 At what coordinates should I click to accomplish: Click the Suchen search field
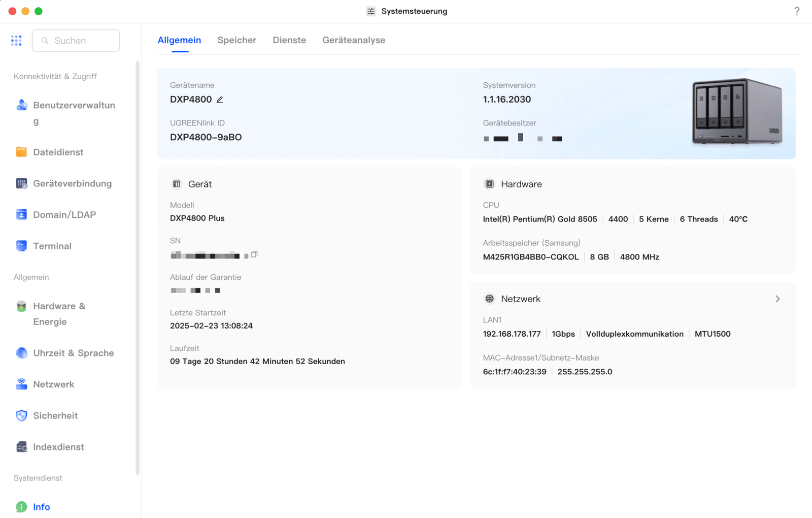tap(76, 40)
